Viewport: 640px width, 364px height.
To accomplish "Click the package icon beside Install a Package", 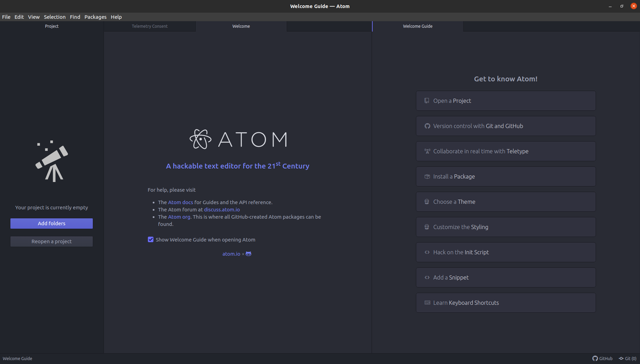I will tap(427, 176).
